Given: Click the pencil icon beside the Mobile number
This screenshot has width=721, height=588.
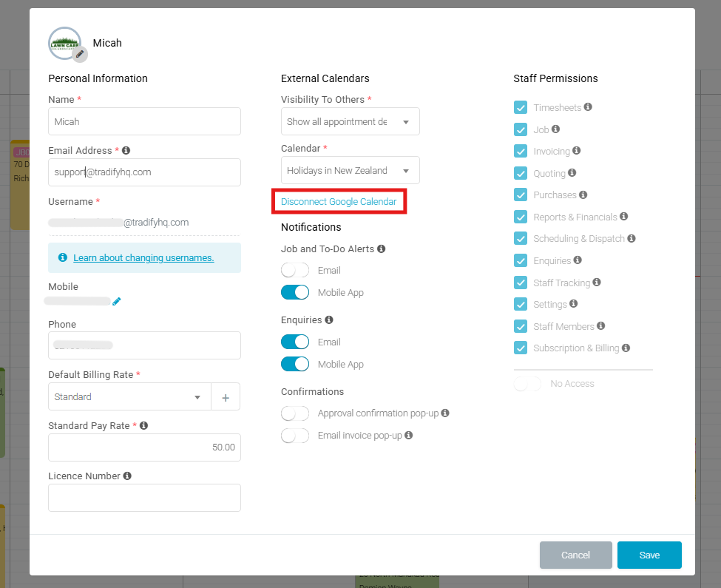Looking at the screenshot, I should click(117, 301).
